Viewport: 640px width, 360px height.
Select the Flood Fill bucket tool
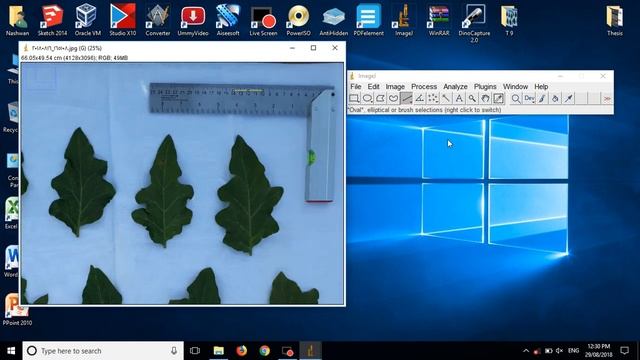point(555,98)
